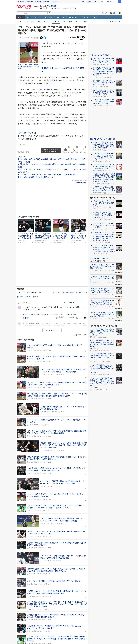The width and height of the screenshot is (138, 644).
Task: Click the なるほど reaction face on comment
Action: (x=67, y=318)
